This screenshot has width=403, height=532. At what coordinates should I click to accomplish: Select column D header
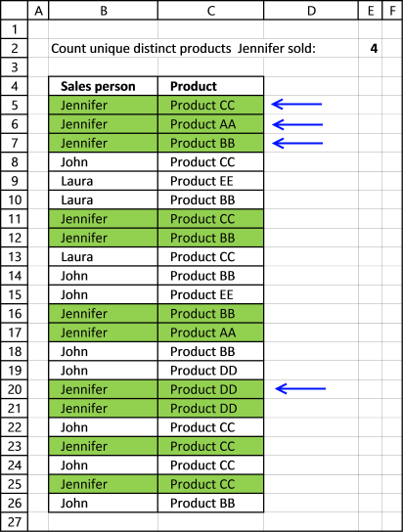(x=311, y=11)
